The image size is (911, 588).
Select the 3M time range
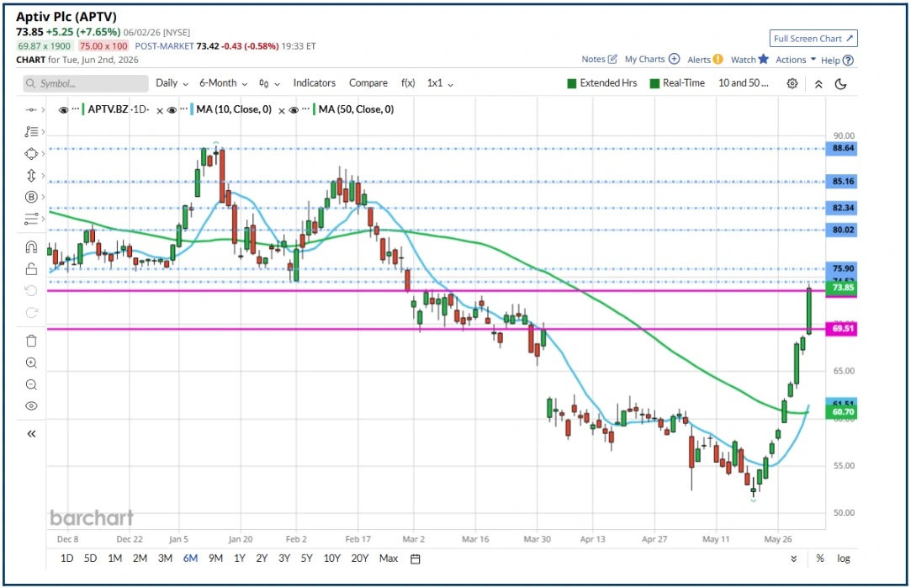(165, 559)
